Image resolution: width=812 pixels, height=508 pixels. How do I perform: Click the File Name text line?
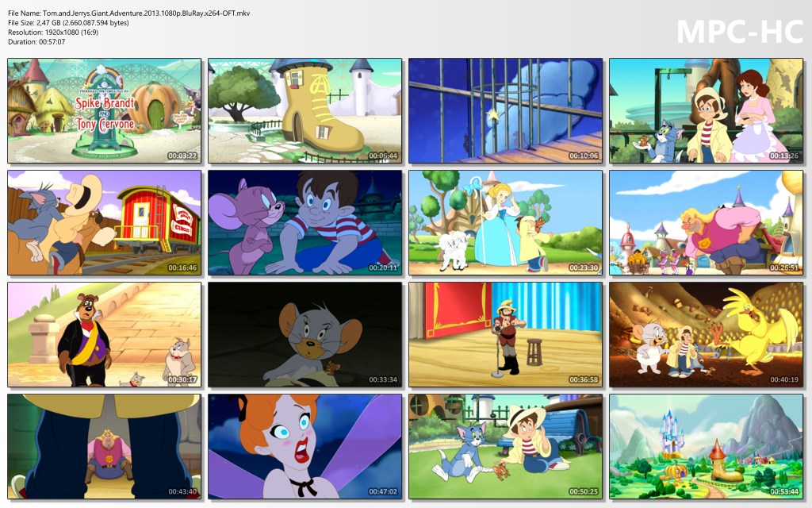[129, 13]
